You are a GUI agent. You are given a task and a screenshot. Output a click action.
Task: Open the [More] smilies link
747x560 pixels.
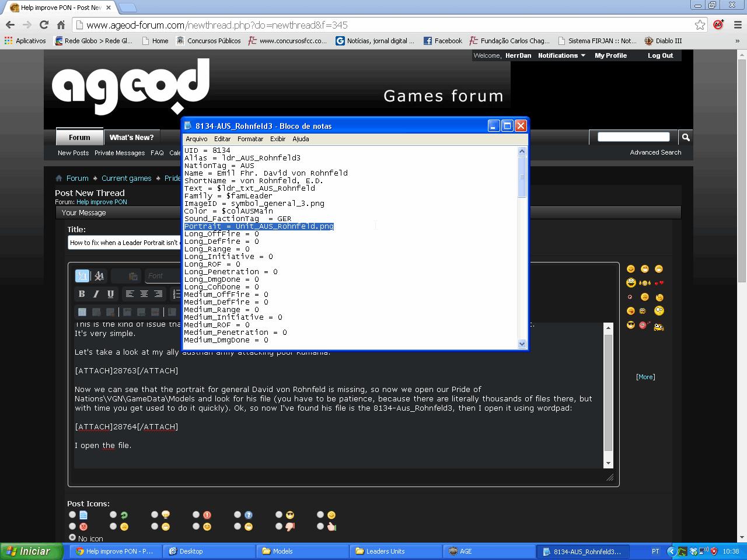(x=645, y=377)
